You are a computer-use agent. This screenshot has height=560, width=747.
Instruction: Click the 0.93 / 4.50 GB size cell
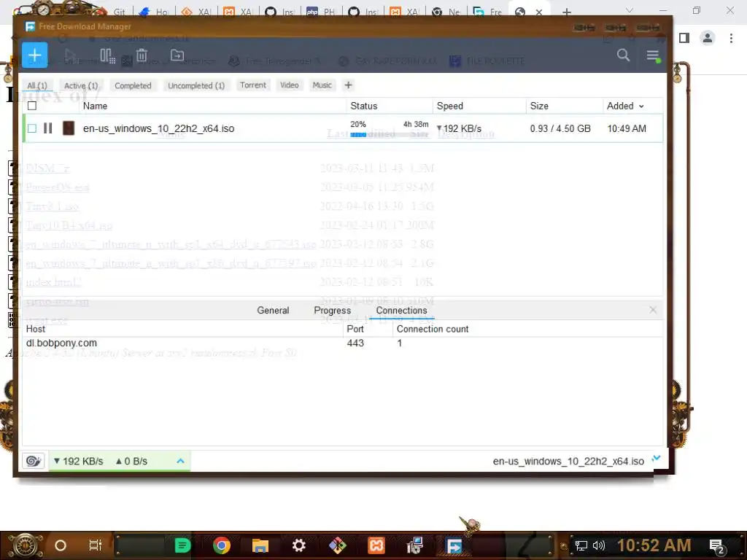tap(560, 128)
